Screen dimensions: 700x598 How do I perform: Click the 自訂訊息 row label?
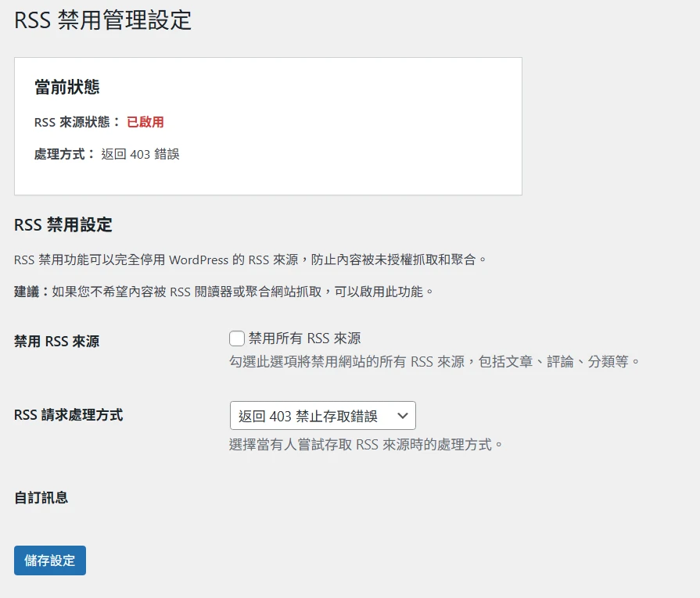pos(41,498)
